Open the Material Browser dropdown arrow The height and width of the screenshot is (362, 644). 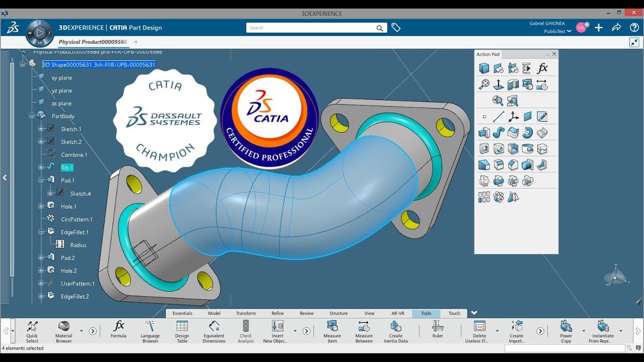(81, 331)
